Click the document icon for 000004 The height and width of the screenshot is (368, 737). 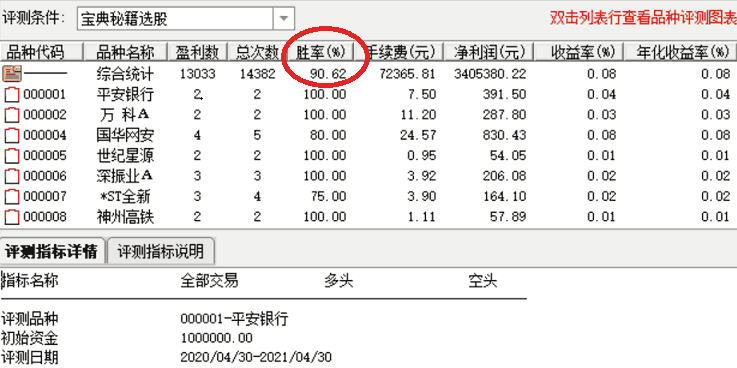coord(12,135)
